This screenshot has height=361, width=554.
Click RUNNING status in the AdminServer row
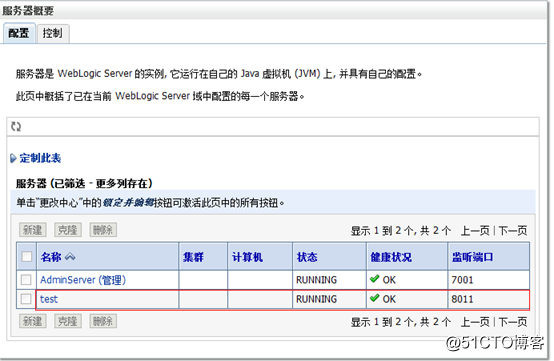(316, 280)
